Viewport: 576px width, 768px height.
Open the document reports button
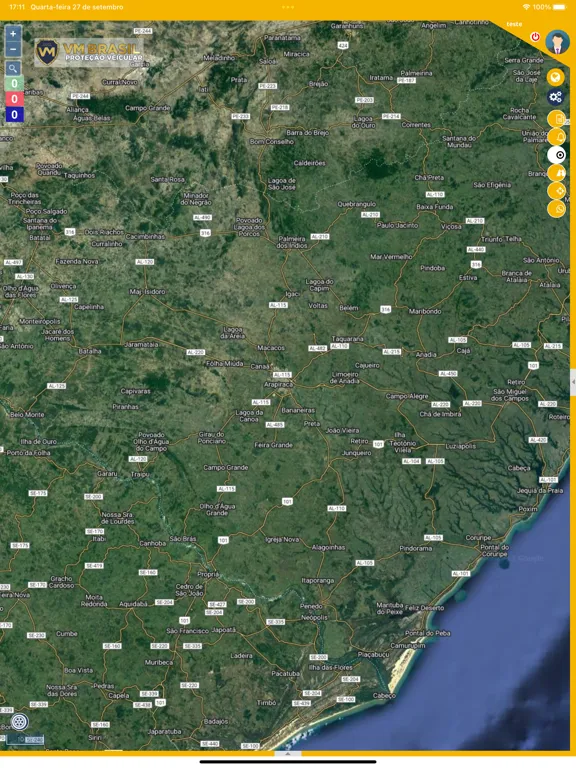tap(557, 120)
